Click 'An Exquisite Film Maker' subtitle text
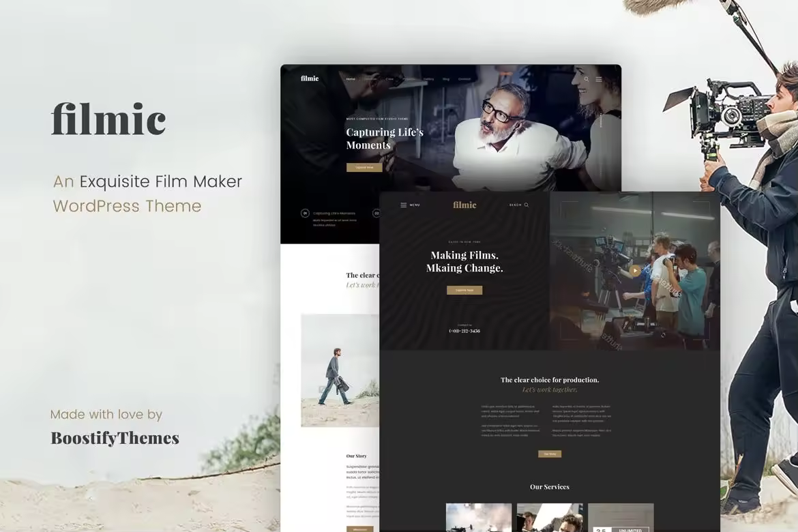The image size is (798, 532). pyautogui.click(x=147, y=181)
